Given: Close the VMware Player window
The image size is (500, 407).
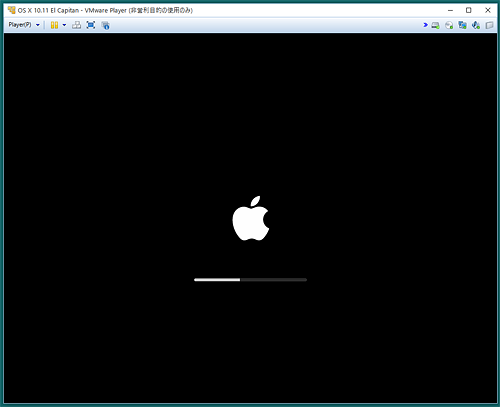Looking at the screenshot, I should click(488, 10).
